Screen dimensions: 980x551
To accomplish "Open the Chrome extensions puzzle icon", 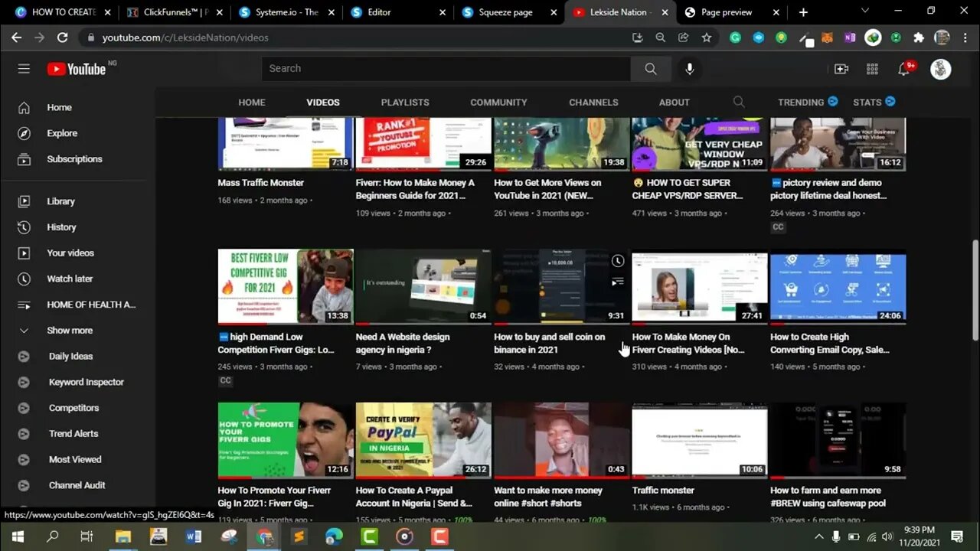I will click(x=919, y=37).
